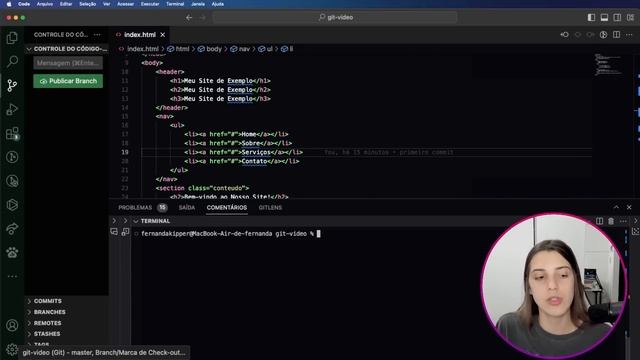
Task: Open more editor actions menu
Action: [629, 35]
